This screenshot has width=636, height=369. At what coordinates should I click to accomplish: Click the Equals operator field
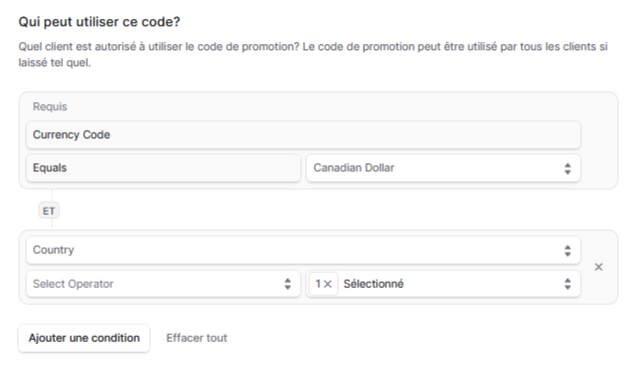(163, 168)
